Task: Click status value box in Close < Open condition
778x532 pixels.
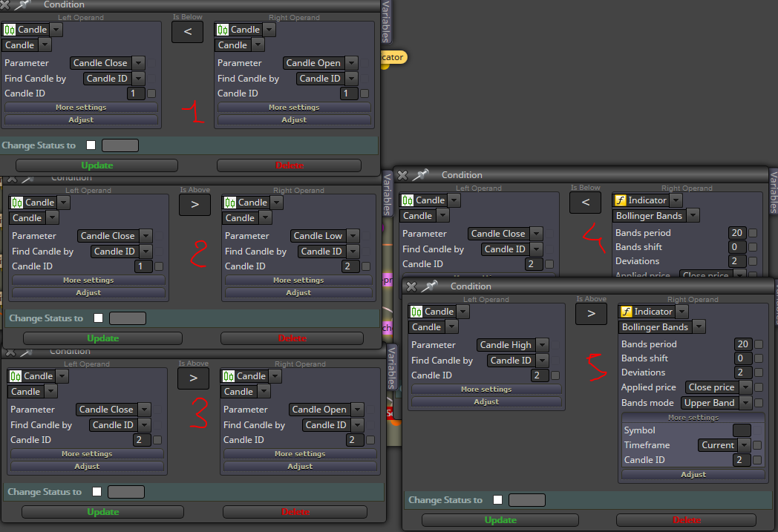Action: coord(120,145)
